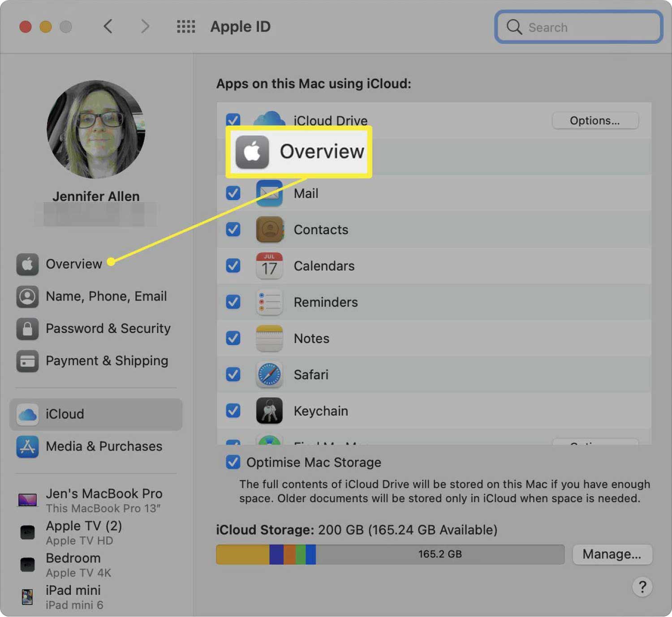This screenshot has height=617, width=672.
Task: Click the Jennifer Allen name text
Action: (96, 196)
